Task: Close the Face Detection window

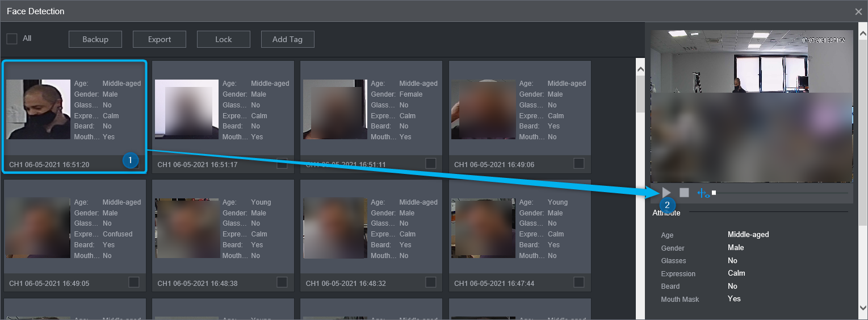Action: (858, 11)
